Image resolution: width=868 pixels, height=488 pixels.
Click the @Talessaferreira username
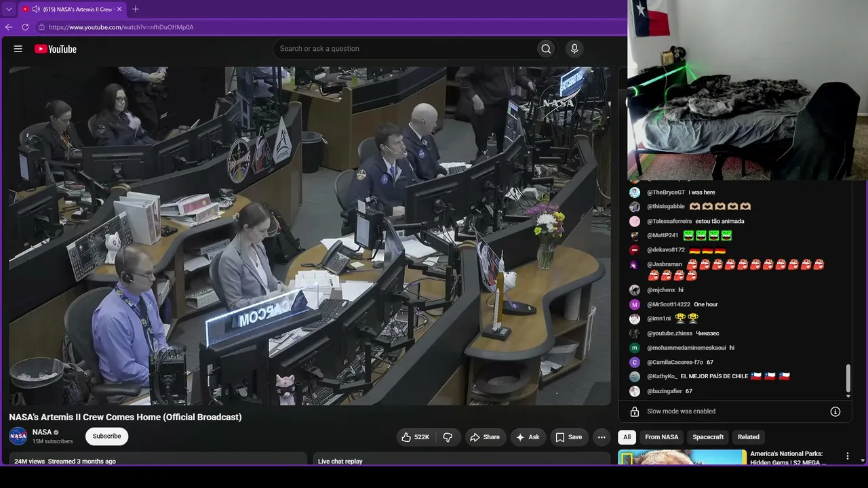click(669, 221)
